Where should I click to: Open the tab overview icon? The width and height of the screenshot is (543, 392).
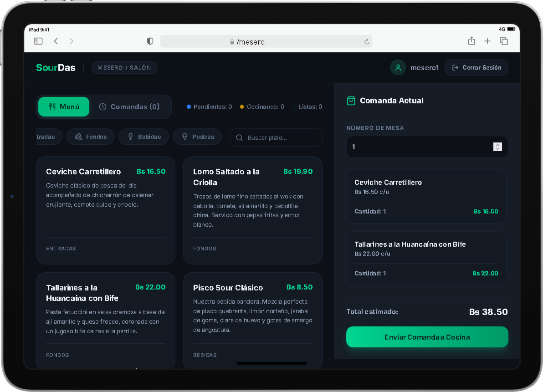coord(504,41)
